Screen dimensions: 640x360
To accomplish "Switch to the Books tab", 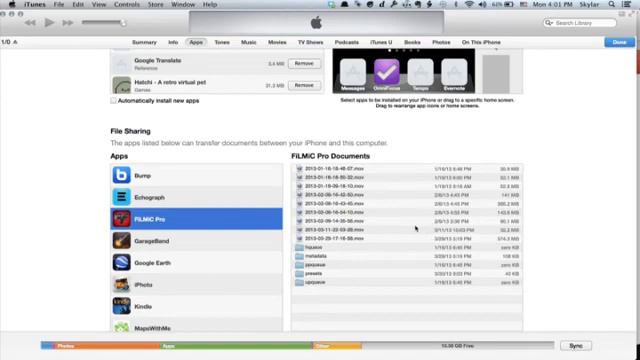I will (412, 42).
